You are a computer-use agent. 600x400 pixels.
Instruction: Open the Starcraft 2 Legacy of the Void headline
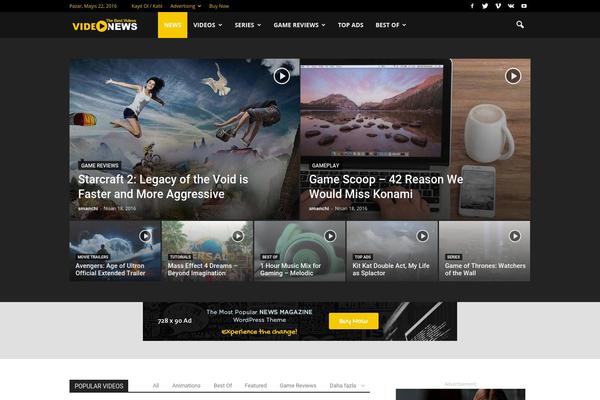point(163,187)
